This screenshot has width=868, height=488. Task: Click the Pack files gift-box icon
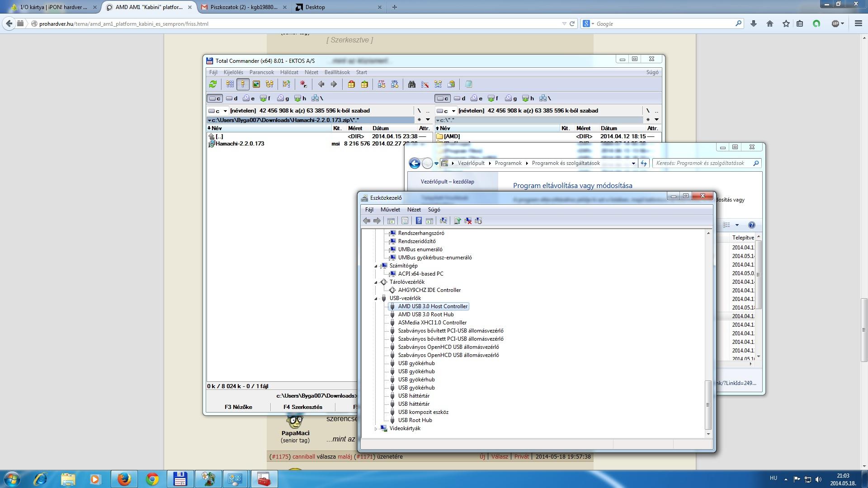351,84
